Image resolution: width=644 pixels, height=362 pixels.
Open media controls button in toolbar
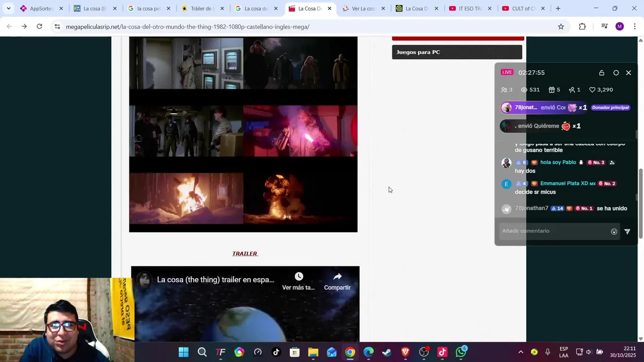coord(604,27)
